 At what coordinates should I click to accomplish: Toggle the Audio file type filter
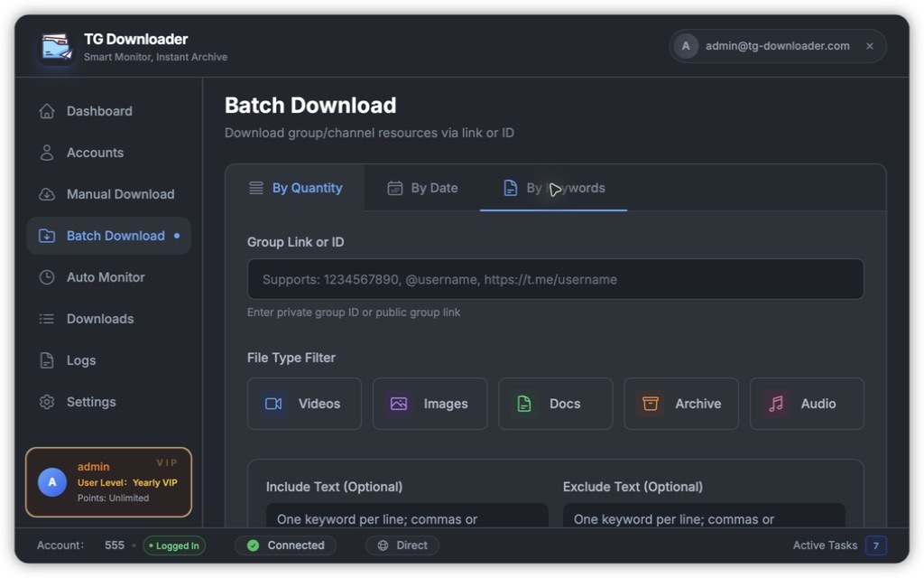[x=807, y=404]
